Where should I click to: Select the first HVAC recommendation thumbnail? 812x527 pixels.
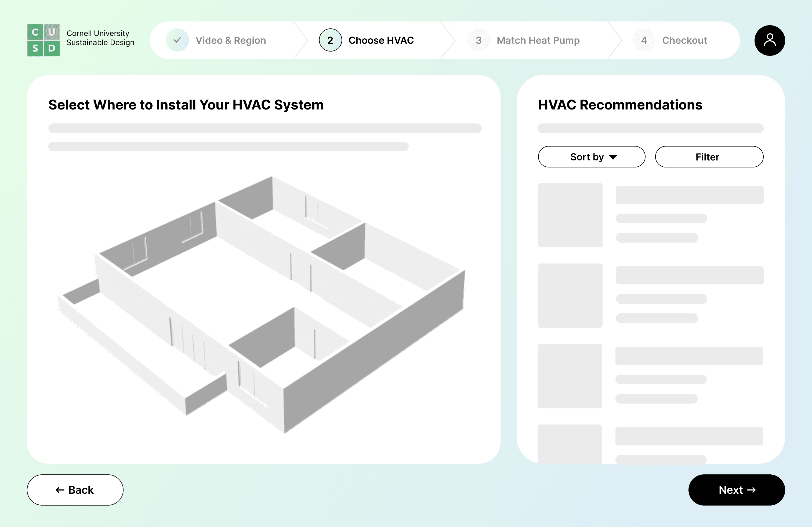[570, 215]
